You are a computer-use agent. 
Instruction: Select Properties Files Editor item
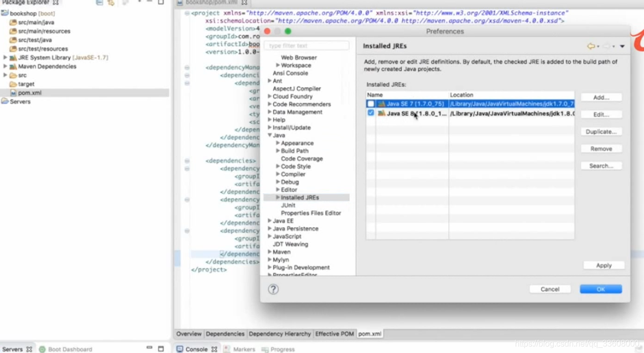[311, 213]
